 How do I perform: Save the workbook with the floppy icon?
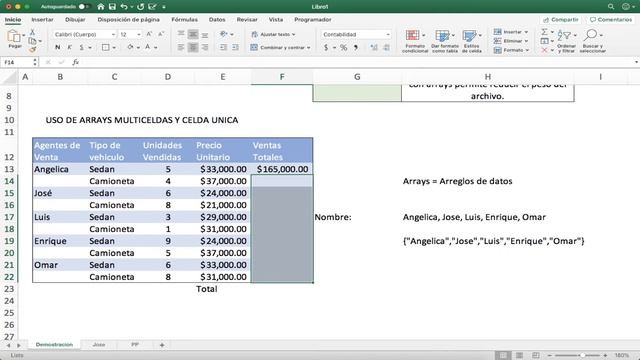[112, 7]
